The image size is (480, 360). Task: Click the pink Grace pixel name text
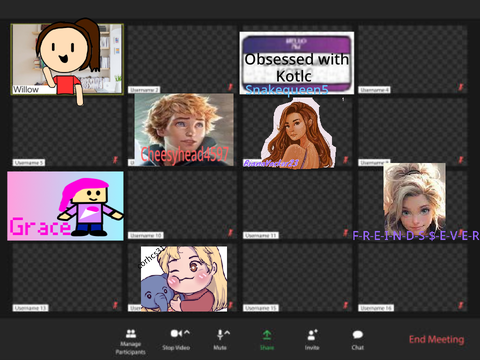pyautogui.click(x=40, y=227)
